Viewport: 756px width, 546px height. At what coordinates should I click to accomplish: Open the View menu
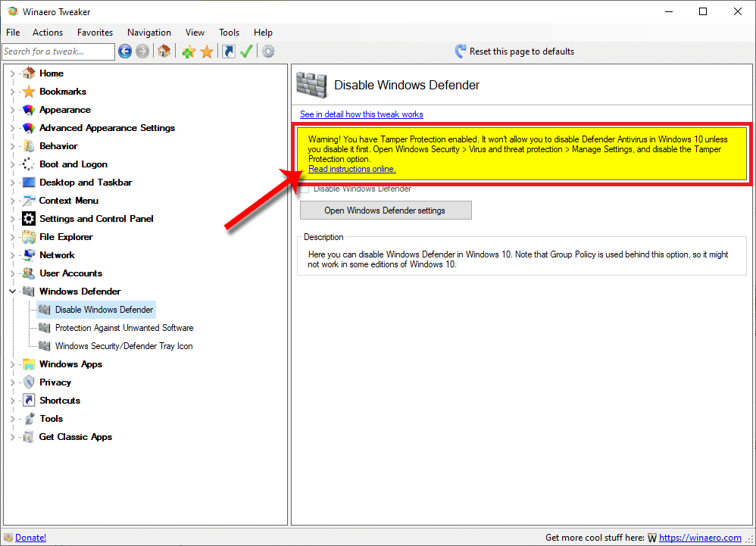195,33
